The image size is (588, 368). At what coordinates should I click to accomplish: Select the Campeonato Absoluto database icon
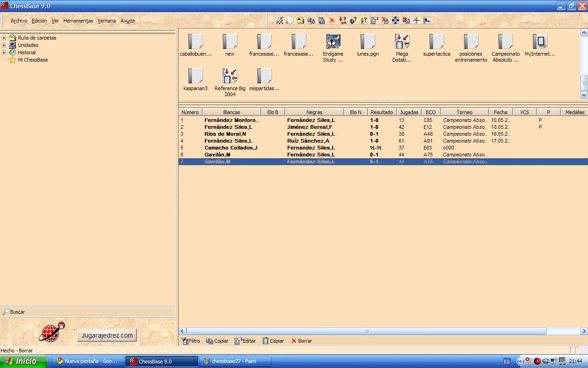[x=505, y=48]
